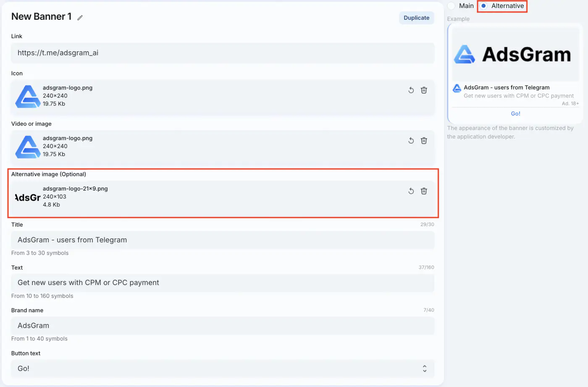The height and width of the screenshot is (387, 588).
Task: Click the preview title AdsGram - users from Telegram
Action: point(507,88)
